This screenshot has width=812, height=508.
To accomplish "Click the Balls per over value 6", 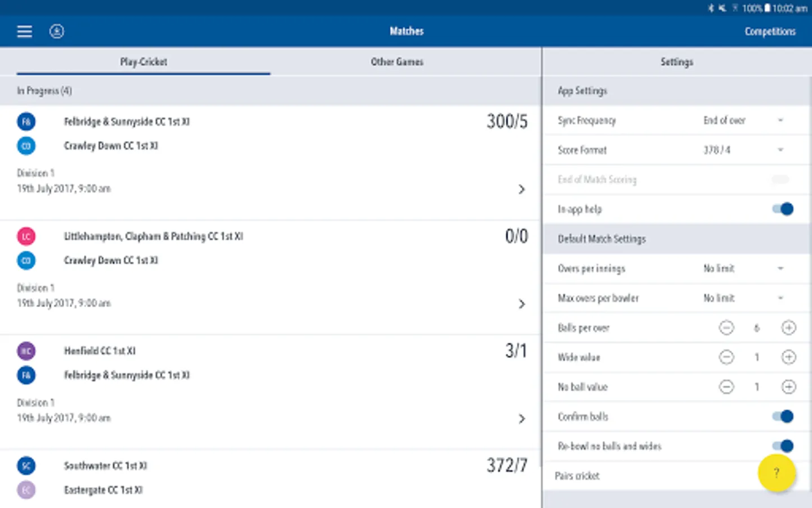I will click(757, 328).
